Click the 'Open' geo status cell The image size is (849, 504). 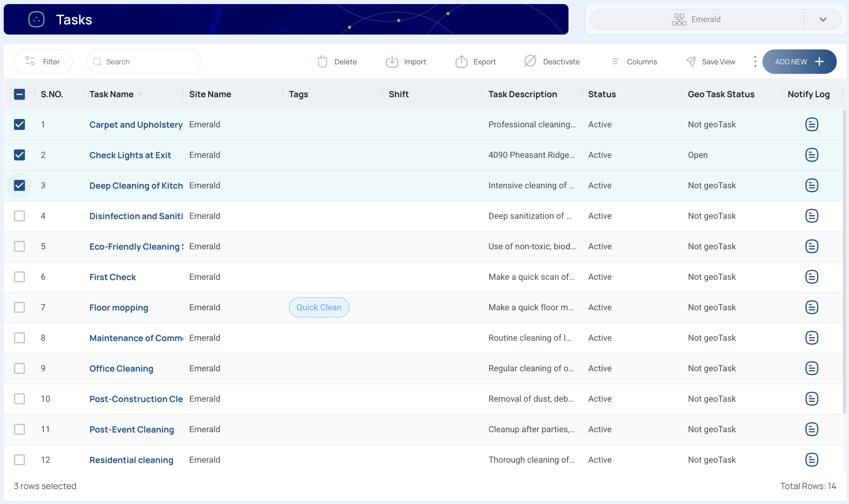[698, 155]
